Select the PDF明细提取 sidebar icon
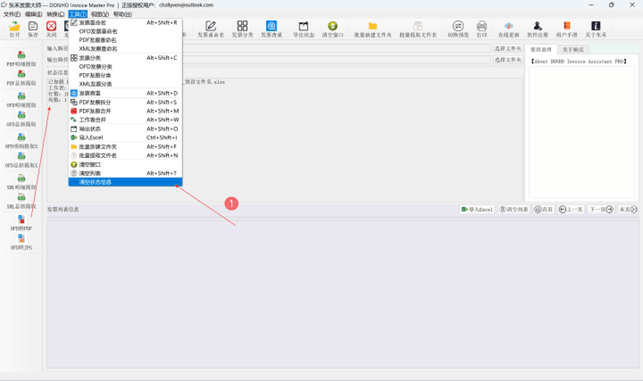Viewport: 643px width, 381px height. click(21, 58)
